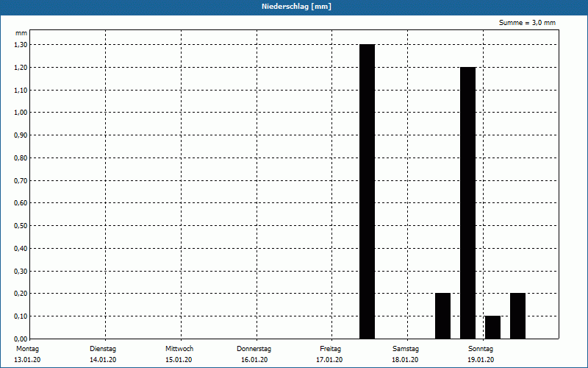This screenshot has height=368, width=588.
Task: Click the 1,30 y-axis value
Action: (x=21, y=45)
